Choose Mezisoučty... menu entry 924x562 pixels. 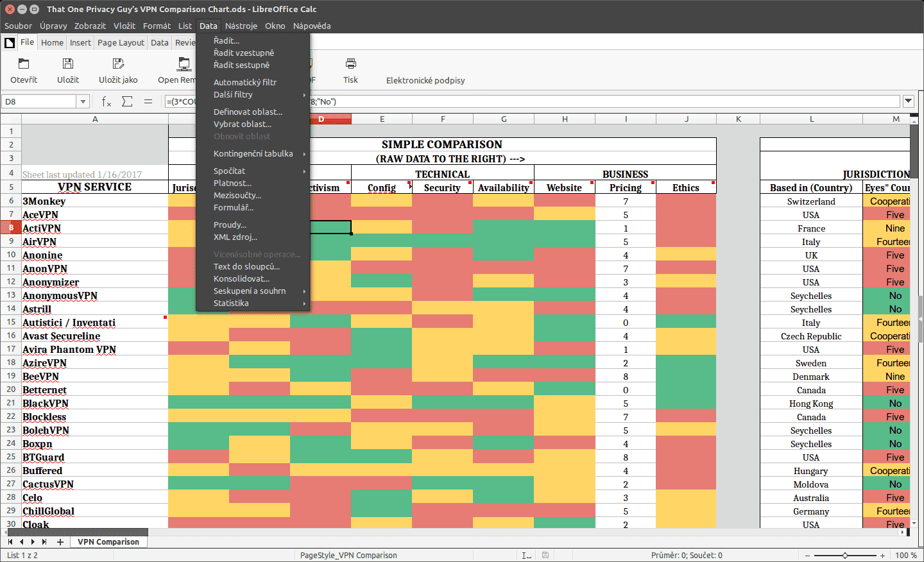tap(253, 196)
